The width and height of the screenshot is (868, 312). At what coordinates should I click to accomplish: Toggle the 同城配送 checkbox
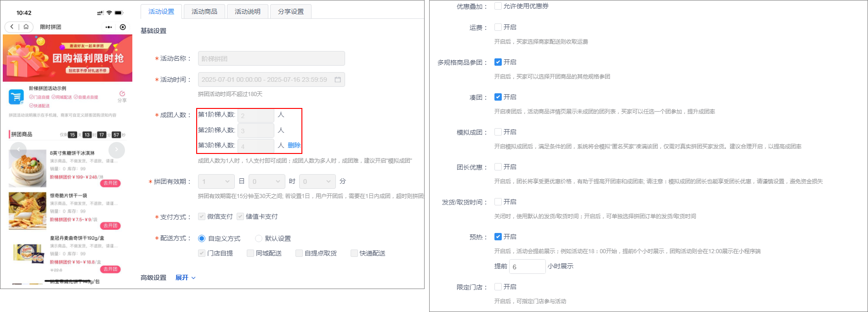tap(250, 253)
